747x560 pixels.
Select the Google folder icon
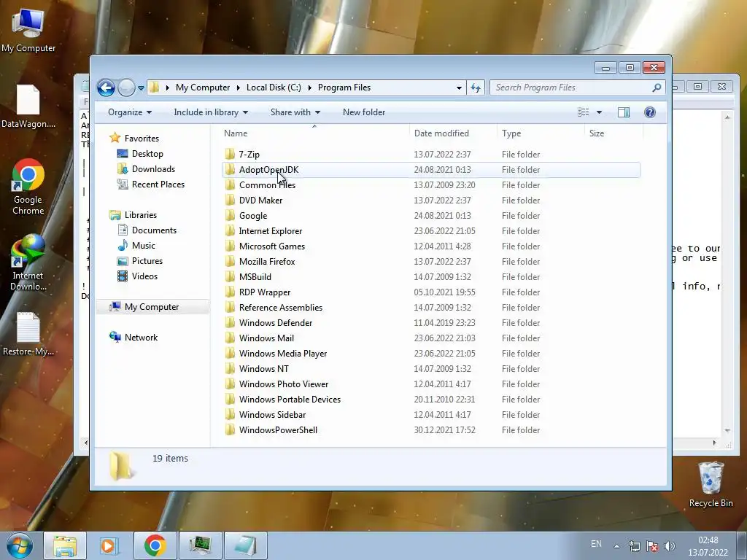pyautogui.click(x=230, y=215)
